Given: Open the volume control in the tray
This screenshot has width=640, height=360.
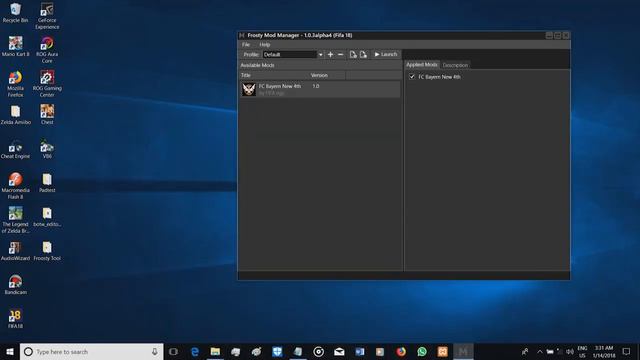Looking at the screenshot, I should point(570,351).
